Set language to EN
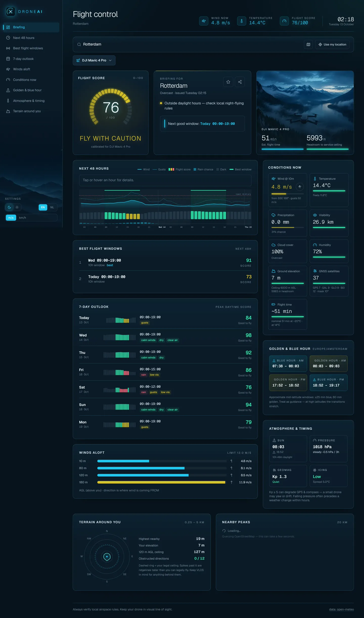This screenshot has height=618, width=364. click(43, 207)
